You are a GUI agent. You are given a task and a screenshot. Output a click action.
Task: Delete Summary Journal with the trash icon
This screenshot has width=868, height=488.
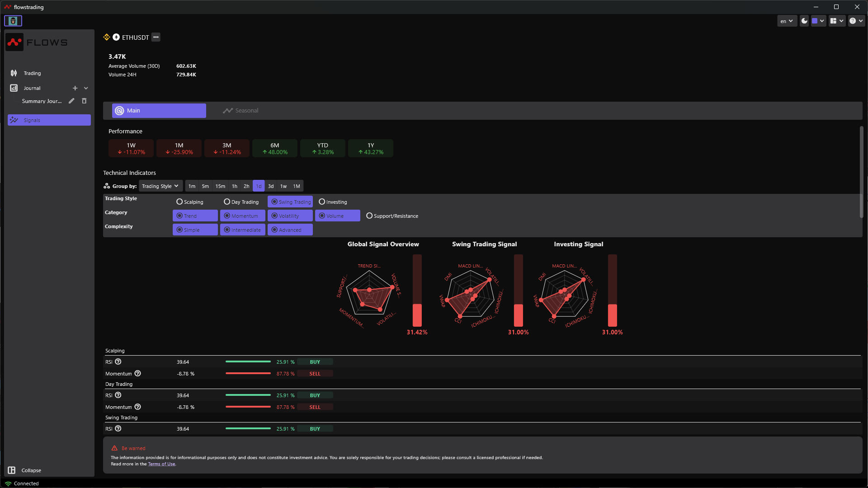pos(84,101)
